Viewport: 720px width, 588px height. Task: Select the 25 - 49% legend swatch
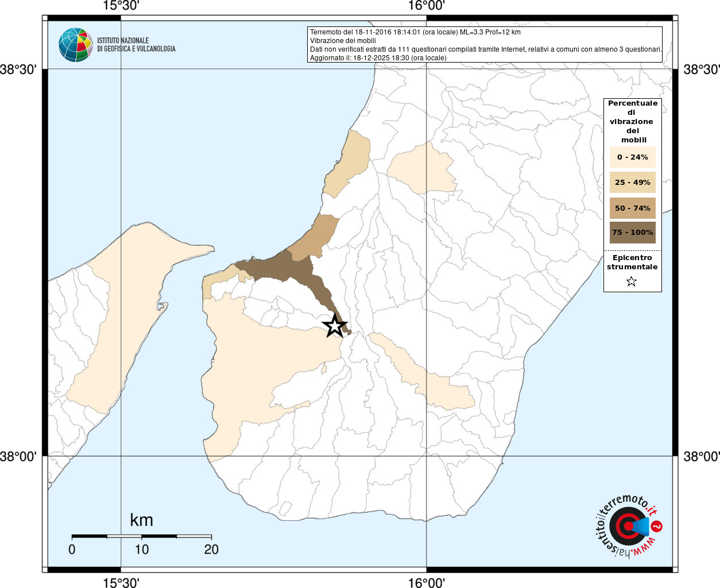pos(633,182)
